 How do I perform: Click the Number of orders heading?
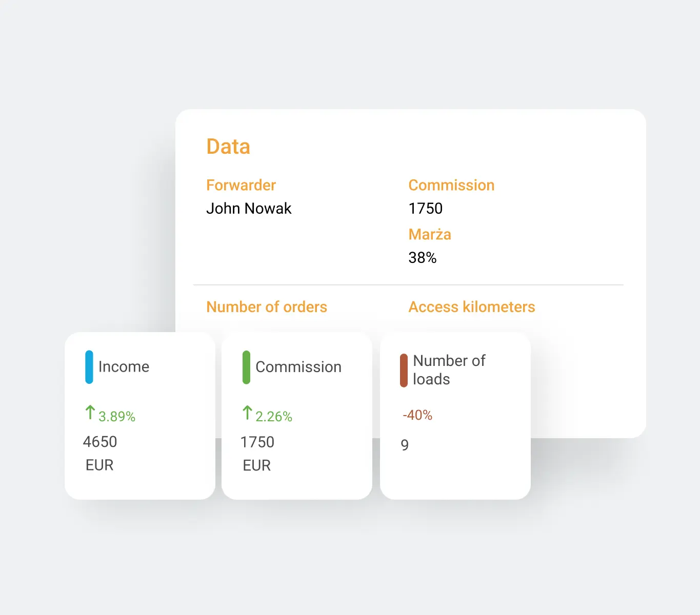(x=267, y=307)
